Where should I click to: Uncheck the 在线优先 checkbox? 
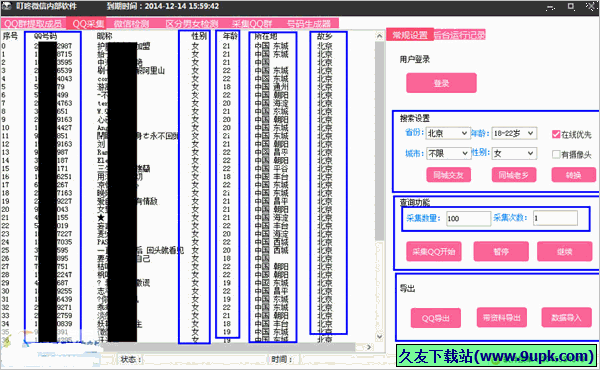[556, 134]
